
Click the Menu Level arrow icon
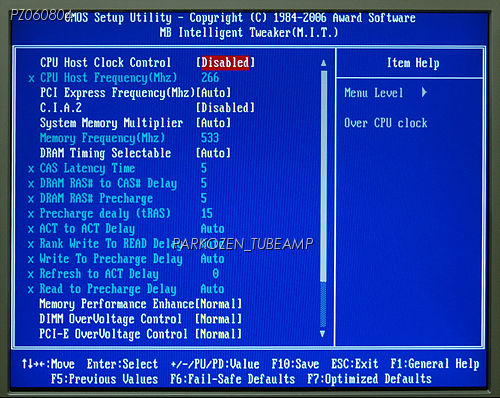pos(424,92)
